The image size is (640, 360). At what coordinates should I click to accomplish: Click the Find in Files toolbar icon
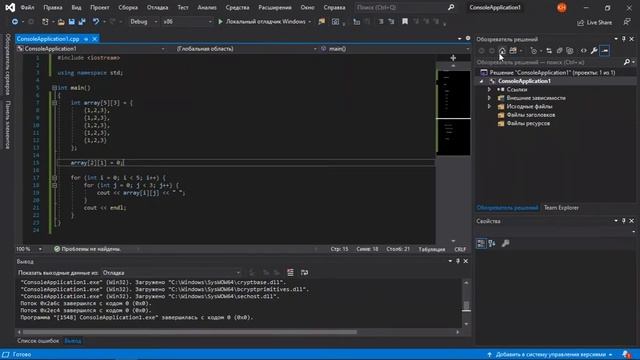(322, 22)
